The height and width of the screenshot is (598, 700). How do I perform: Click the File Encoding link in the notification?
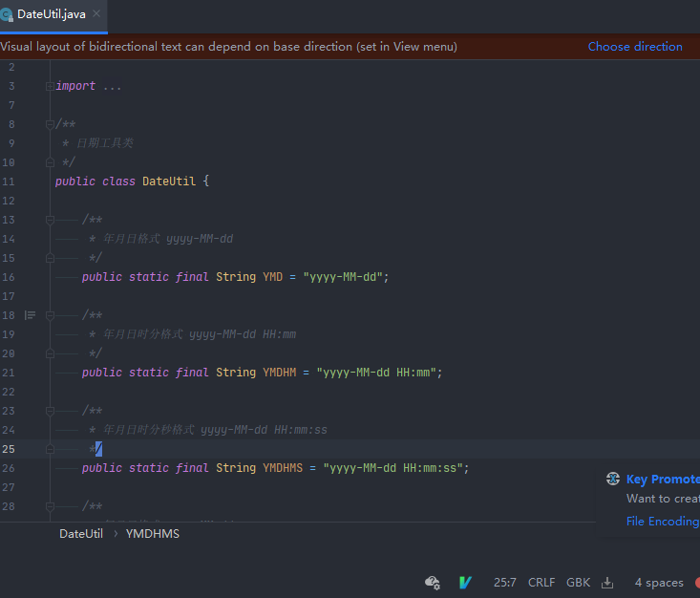(x=663, y=522)
